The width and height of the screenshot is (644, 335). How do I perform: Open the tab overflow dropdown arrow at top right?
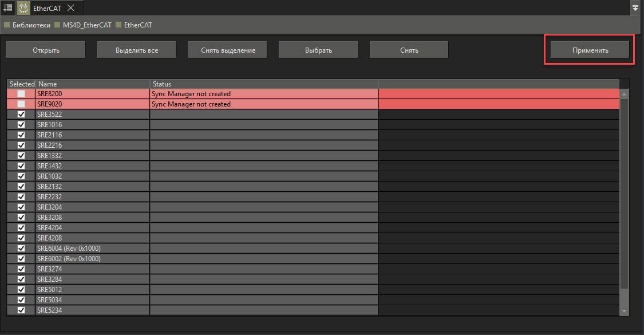coord(635,8)
